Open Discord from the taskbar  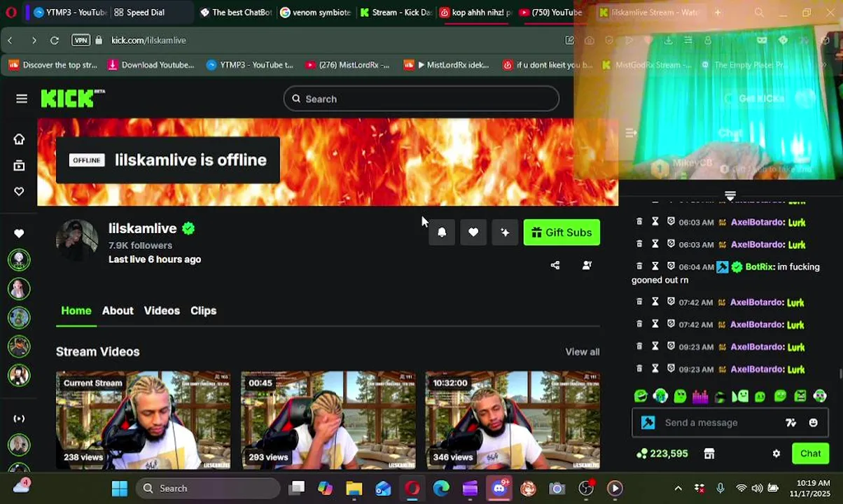pos(499,489)
